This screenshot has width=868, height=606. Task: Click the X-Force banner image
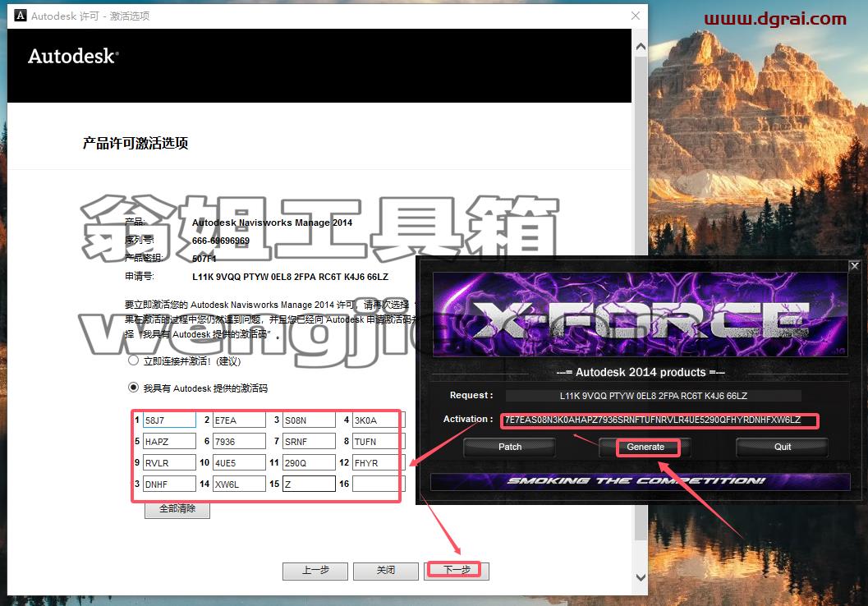(640, 314)
